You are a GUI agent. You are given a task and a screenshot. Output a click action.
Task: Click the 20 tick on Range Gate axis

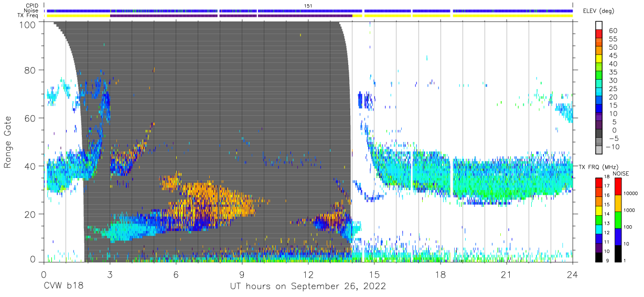(30, 214)
